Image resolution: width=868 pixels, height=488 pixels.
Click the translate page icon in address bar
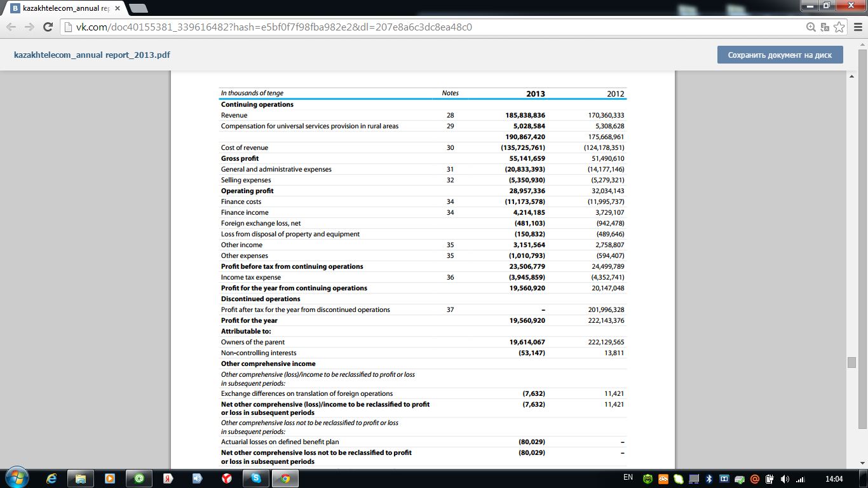click(825, 27)
